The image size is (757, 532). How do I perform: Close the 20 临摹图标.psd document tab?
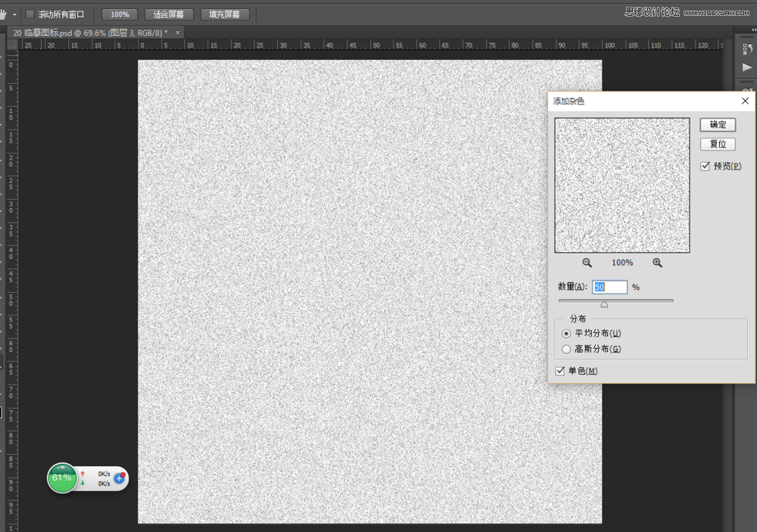click(x=178, y=33)
